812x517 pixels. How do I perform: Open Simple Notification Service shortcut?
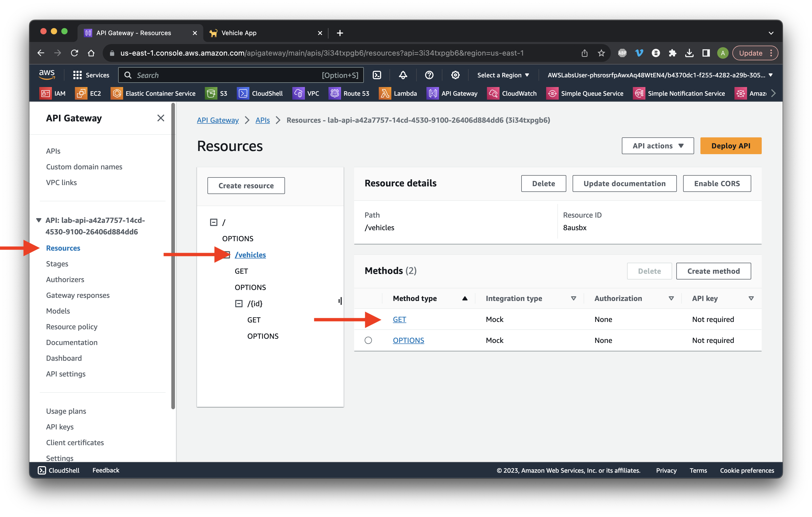coord(679,94)
